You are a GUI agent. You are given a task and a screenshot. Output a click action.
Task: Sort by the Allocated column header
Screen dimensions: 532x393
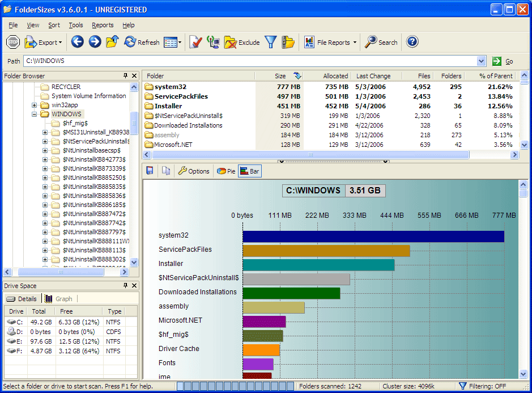tap(327, 76)
